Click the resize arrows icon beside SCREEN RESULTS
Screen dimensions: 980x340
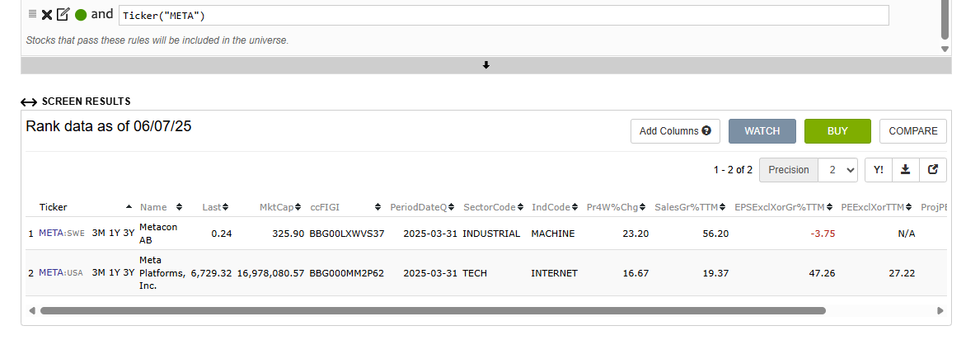[29, 102]
